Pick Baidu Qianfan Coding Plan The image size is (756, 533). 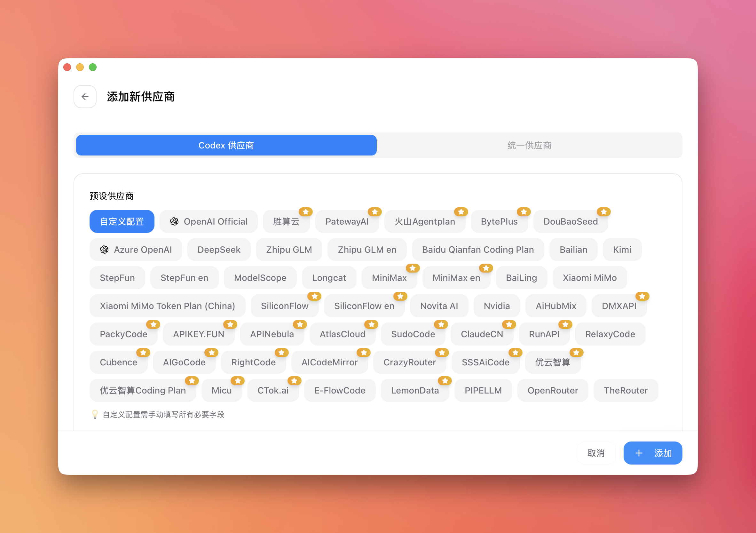pos(478,250)
